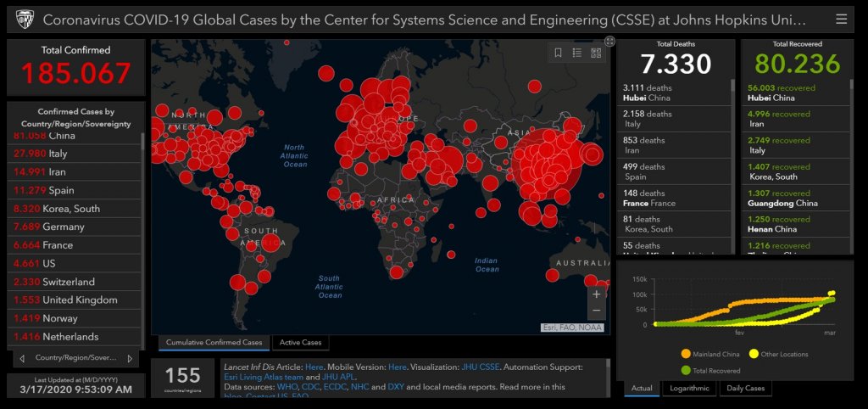
Task: Click the 1.307 recovered Guangdong China entry
Action: (795, 198)
